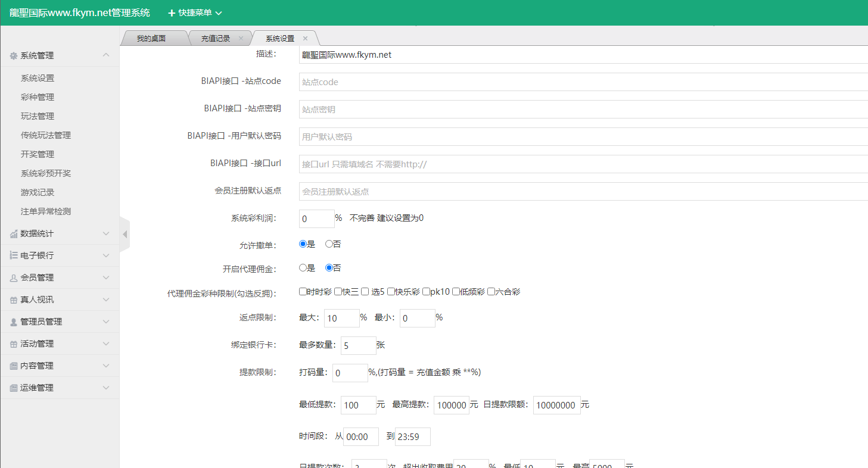This screenshot has height=468, width=868.
Task: Click the 活动管理 activity icon
Action: [15, 343]
